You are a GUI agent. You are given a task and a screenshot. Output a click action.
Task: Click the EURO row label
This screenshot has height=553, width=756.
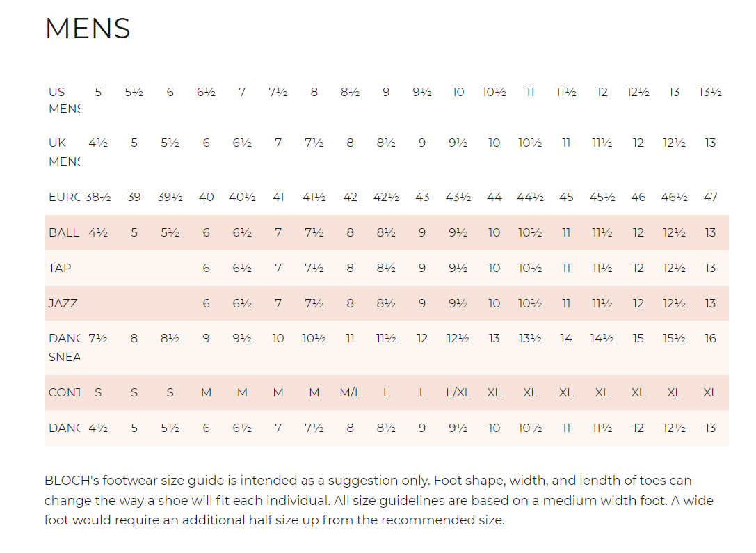coord(64,197)
